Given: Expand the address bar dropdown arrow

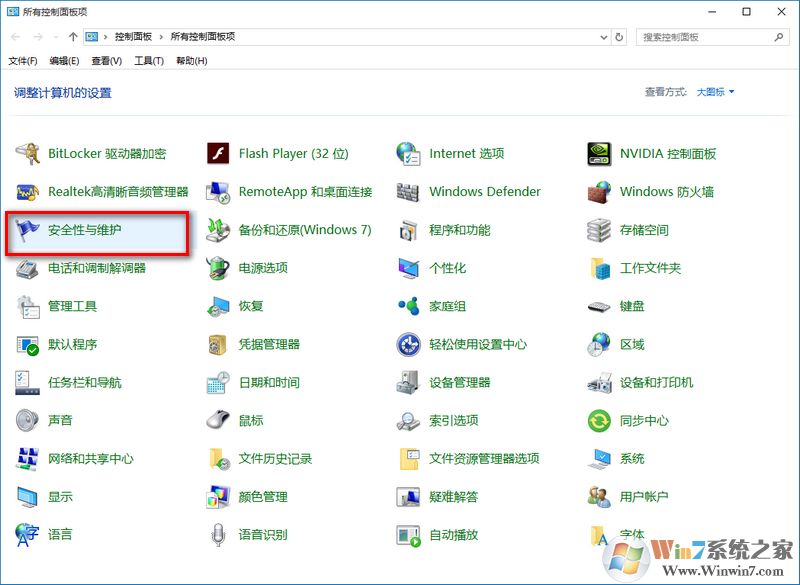Looking at the screenshot, I should tap(604, 37).
